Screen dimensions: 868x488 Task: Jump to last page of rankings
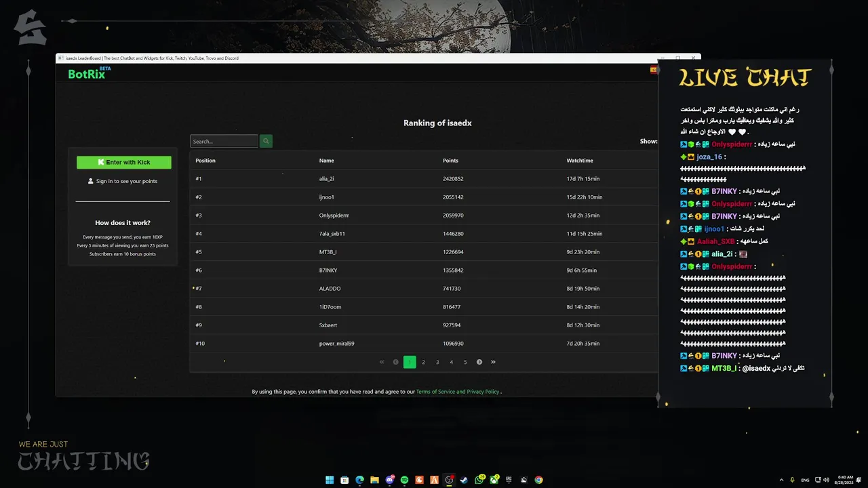click(x=493, y=362)
